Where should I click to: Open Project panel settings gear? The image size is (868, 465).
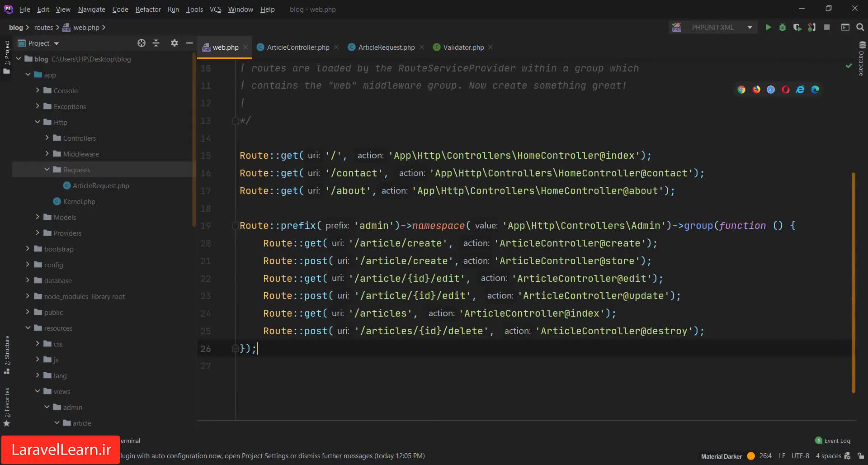coord(174,43)
